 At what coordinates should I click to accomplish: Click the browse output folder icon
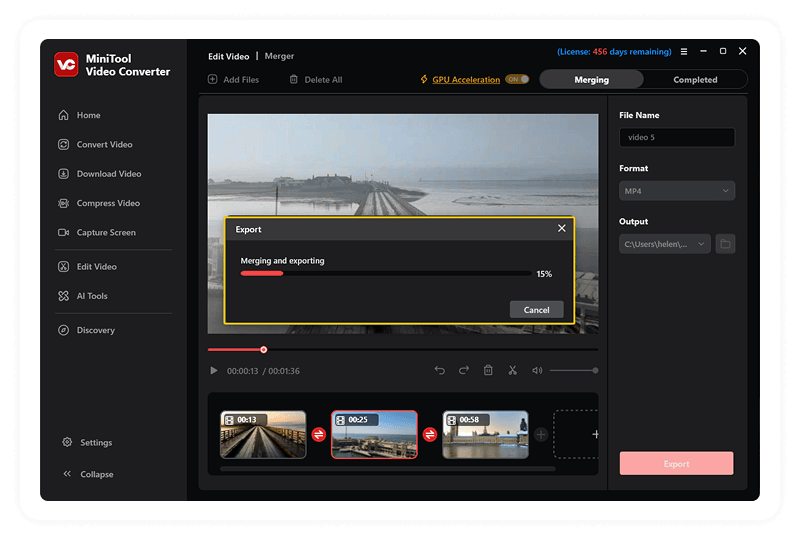(x=725, y=244)
